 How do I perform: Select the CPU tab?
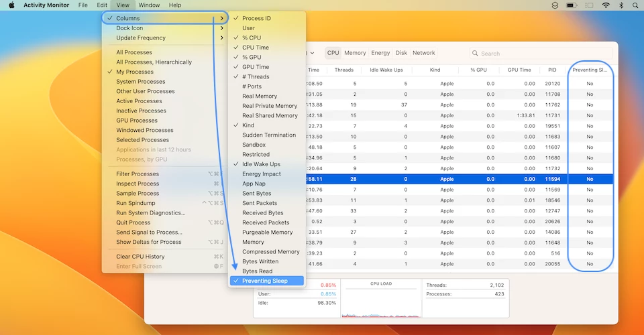pyautogui.click(x=333, y=53)
